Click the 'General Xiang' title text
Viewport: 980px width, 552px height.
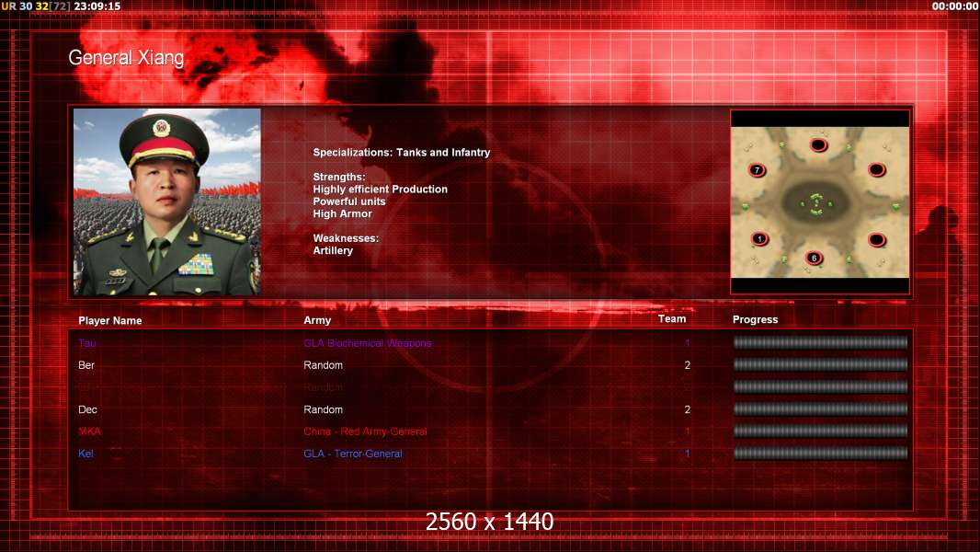tap(126, 58)
